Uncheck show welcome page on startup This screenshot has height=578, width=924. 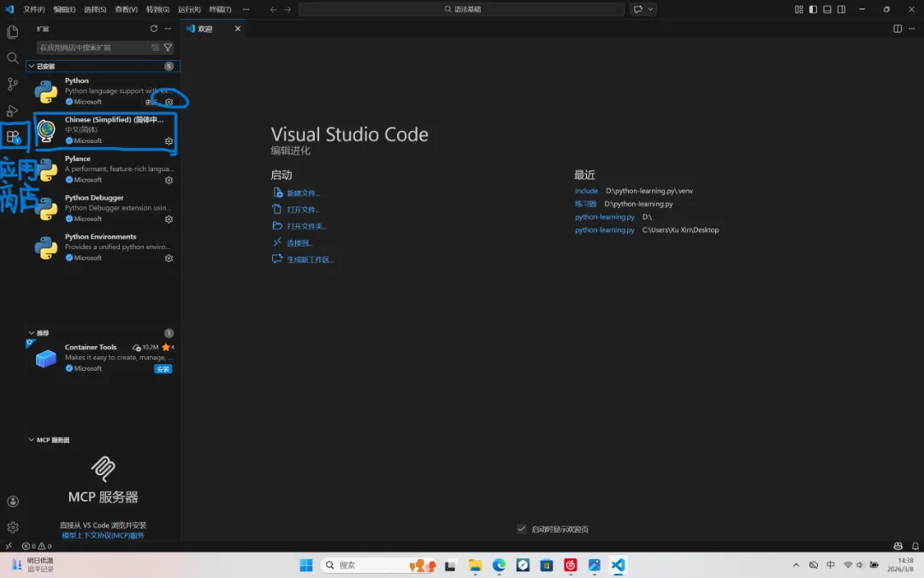pyautogui.click(x=522, y=528)
